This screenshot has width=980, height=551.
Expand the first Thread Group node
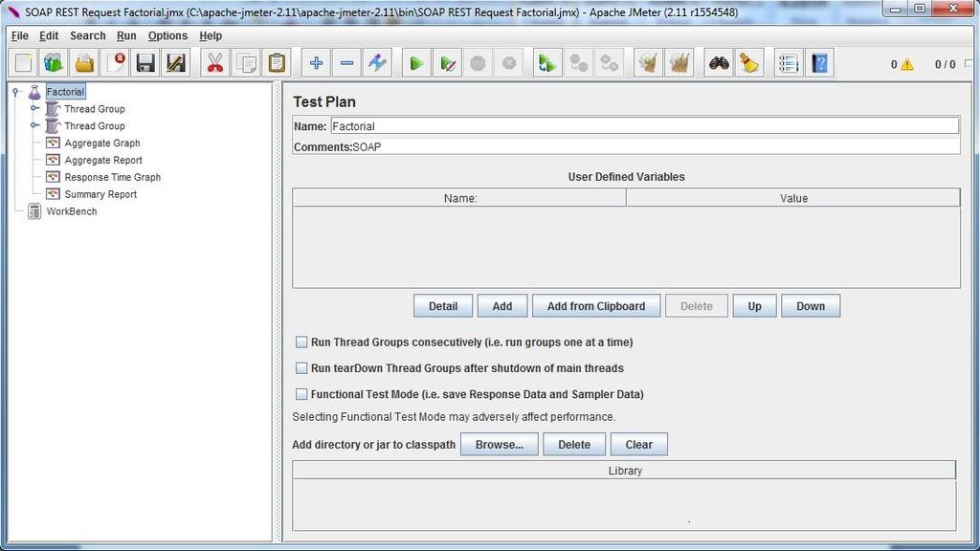[x=35, y=108]
